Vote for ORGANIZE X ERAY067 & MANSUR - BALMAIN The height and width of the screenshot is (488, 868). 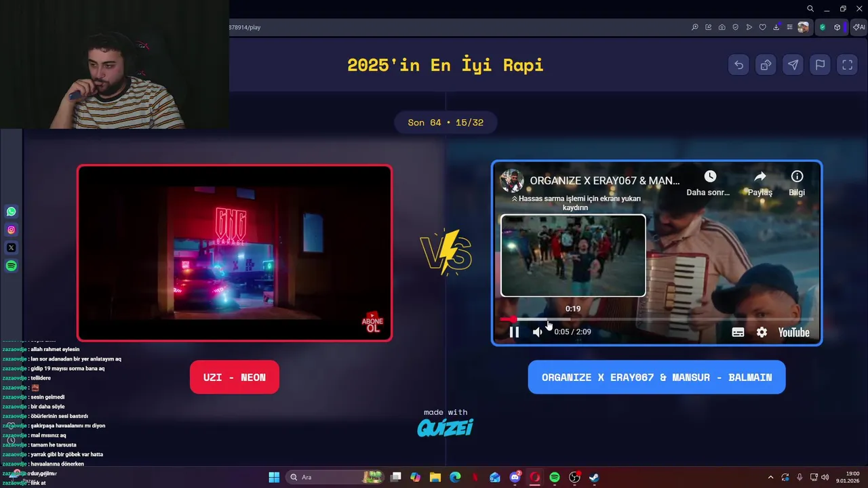(656, 377)
